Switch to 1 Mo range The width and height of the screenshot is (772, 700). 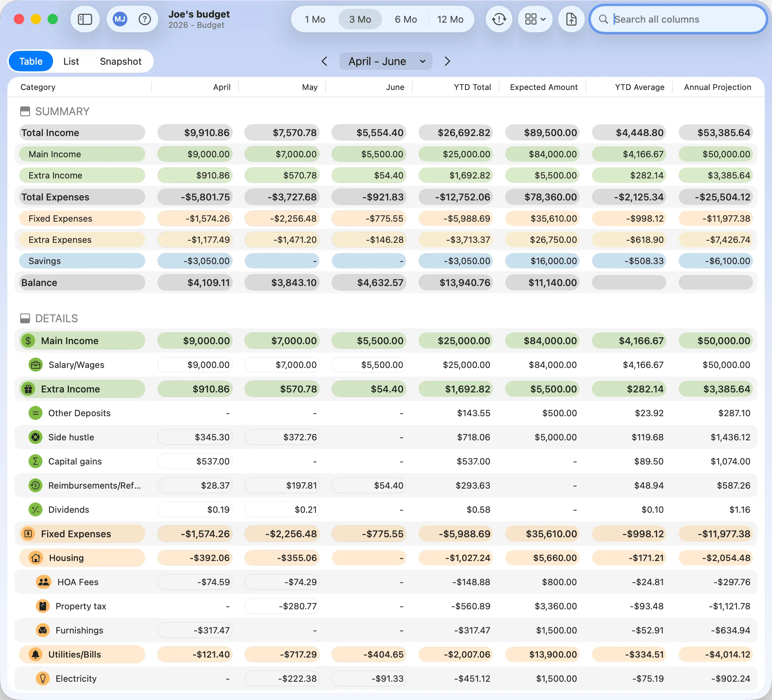click(315, 19)
